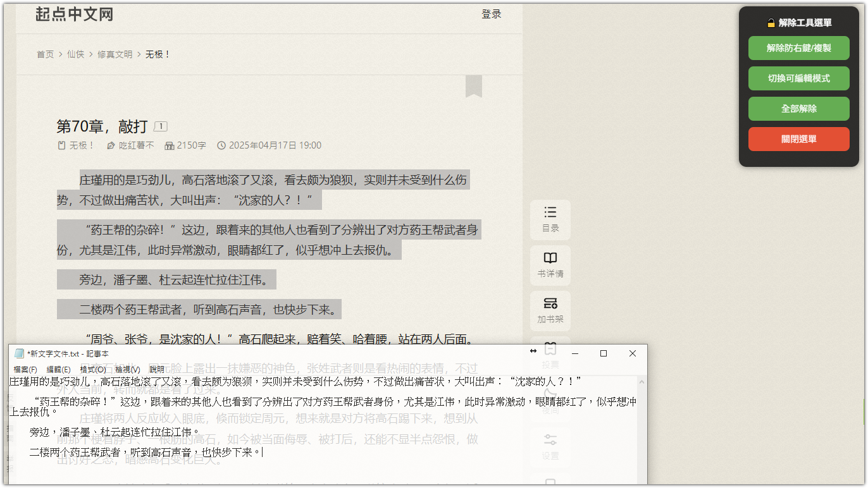Viewport: 868px width, 488px height.
Task: Open the 书详情 book details button
Action: (550, 265)
